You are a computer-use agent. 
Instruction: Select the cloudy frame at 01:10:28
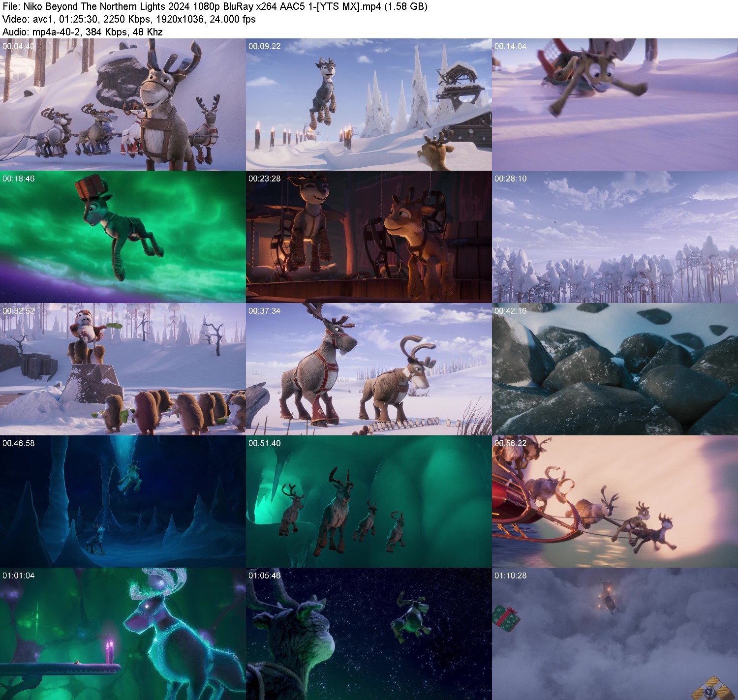615,634
